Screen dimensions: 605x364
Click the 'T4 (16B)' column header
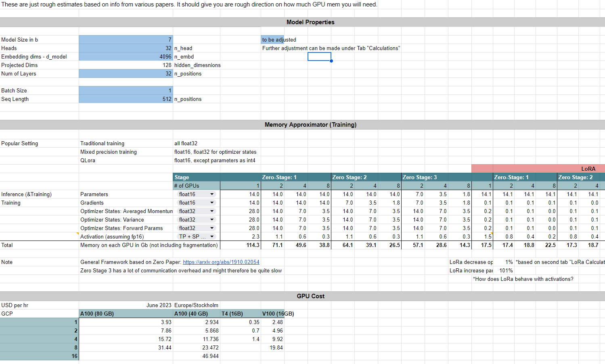pos(241,314)
